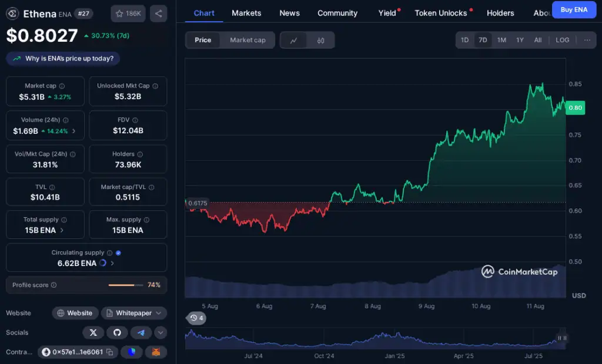
Task: Select the Price chart toggle
Action: [x=203, y=40]
